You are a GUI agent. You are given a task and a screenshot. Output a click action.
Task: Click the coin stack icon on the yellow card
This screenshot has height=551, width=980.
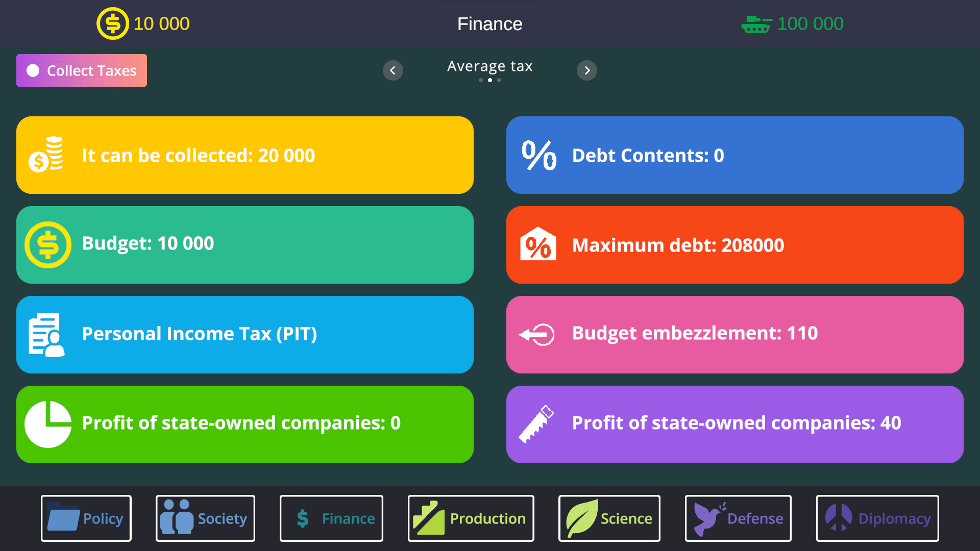46,155
